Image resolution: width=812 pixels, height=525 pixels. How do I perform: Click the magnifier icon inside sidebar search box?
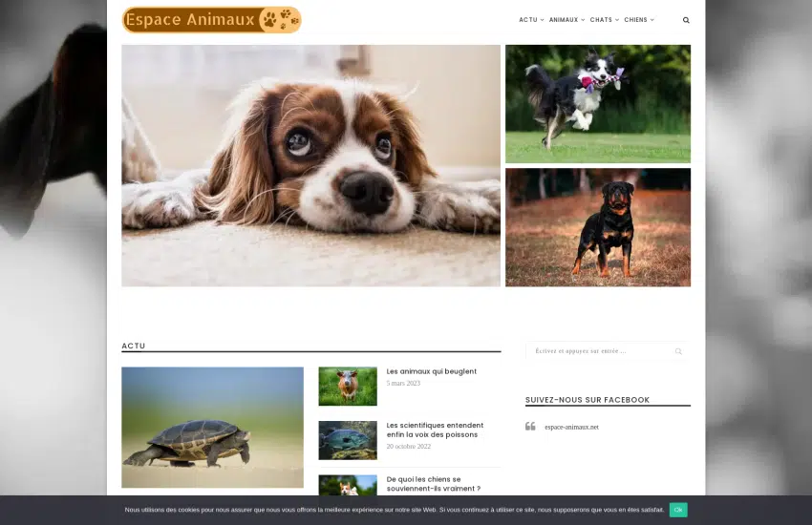(x=678, y=351)
